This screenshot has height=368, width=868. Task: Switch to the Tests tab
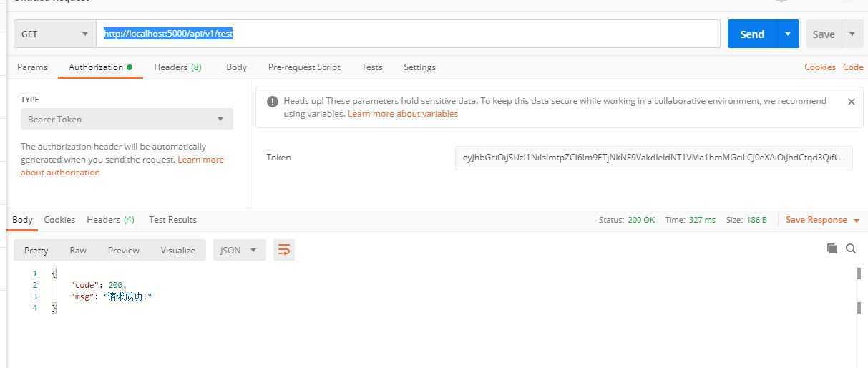tap(371, 67)
